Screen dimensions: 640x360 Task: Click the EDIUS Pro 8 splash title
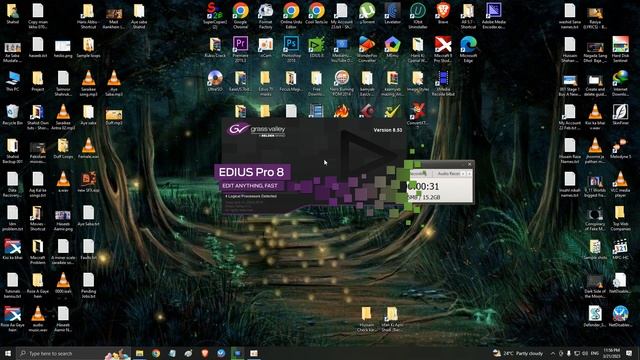[x=251, y=172]
